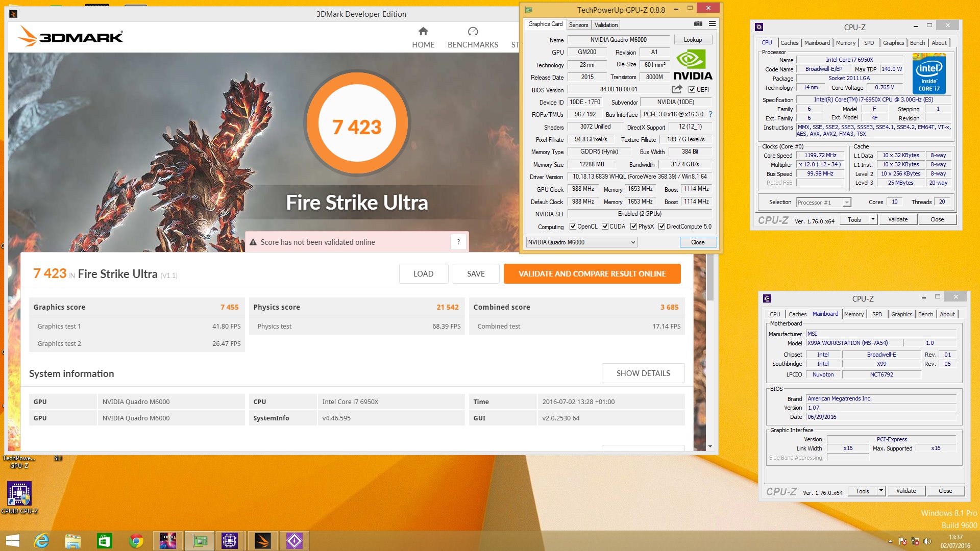Toggle the OpenCL computing checkbox

pos(573,227)
